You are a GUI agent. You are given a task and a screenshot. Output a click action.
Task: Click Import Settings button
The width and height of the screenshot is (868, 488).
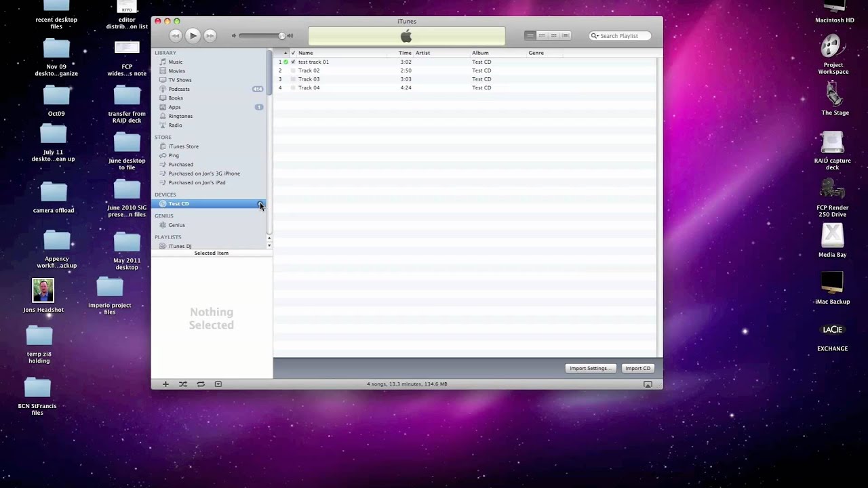pyautogui.click(x=591, y=368)
